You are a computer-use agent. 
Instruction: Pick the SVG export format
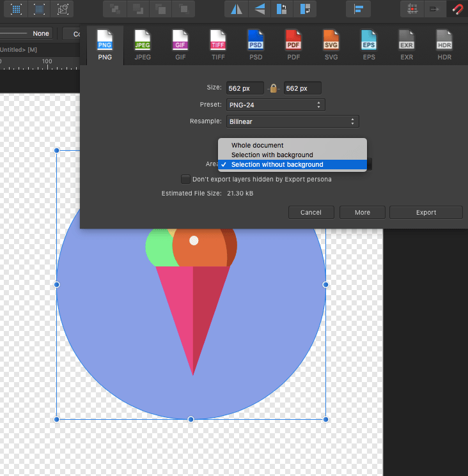(331, 45)
